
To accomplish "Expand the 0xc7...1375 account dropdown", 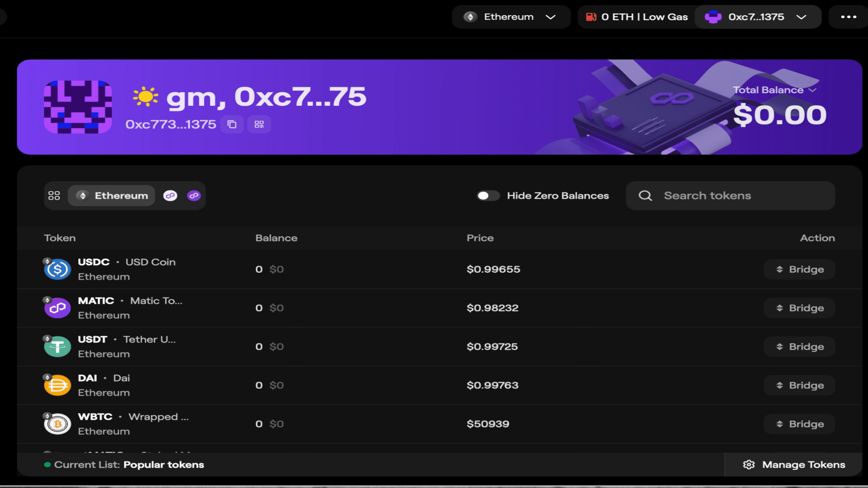I will 758,17.
